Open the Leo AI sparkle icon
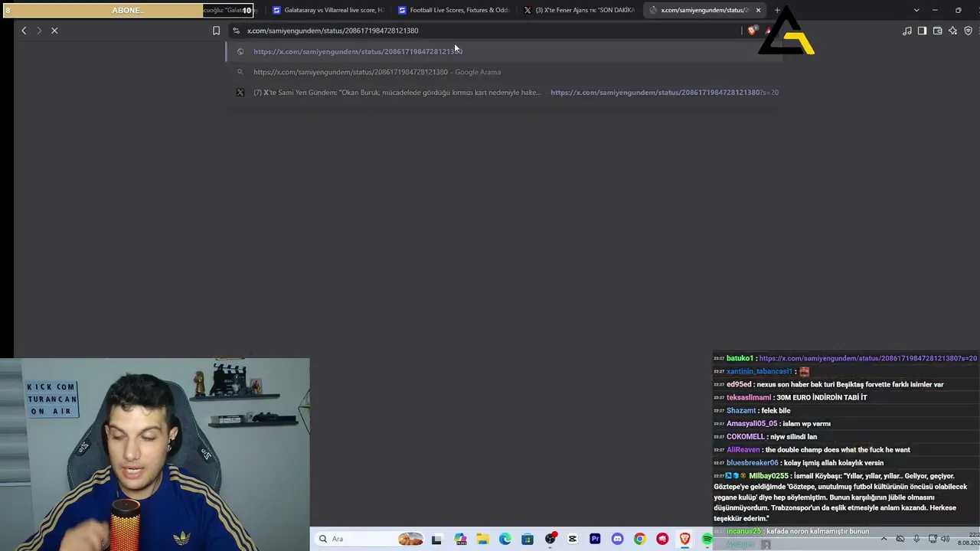 coord(952,31)
